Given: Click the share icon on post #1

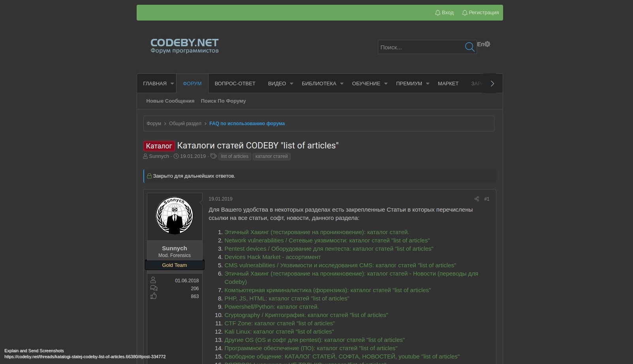Looking at the screenshot, I should coord(477,199).
